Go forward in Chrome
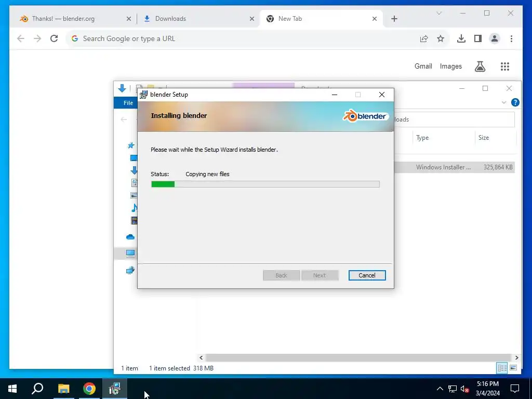Viewport: 532px width, 399px height. (x=37, y=38)
